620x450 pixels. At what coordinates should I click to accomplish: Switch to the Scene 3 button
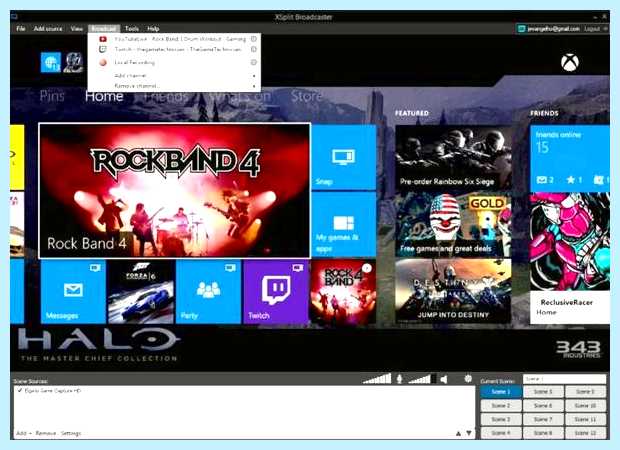tap(501, 419)
